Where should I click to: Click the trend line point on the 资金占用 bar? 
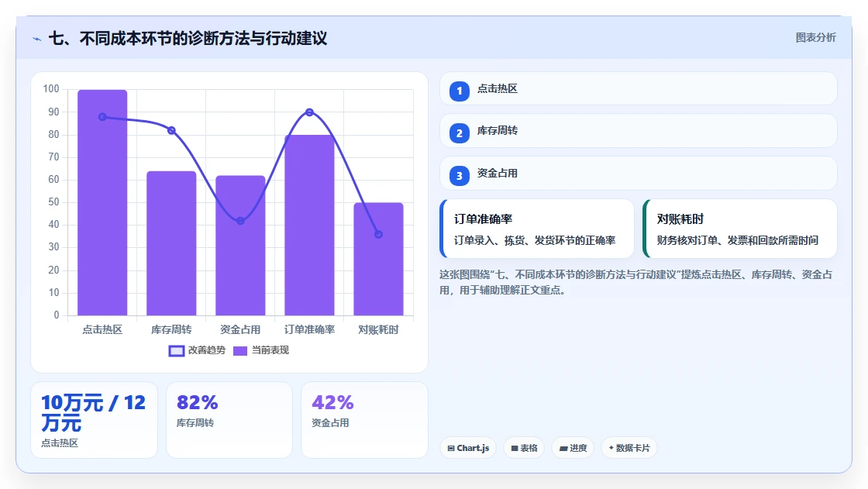tap(240, 221)
